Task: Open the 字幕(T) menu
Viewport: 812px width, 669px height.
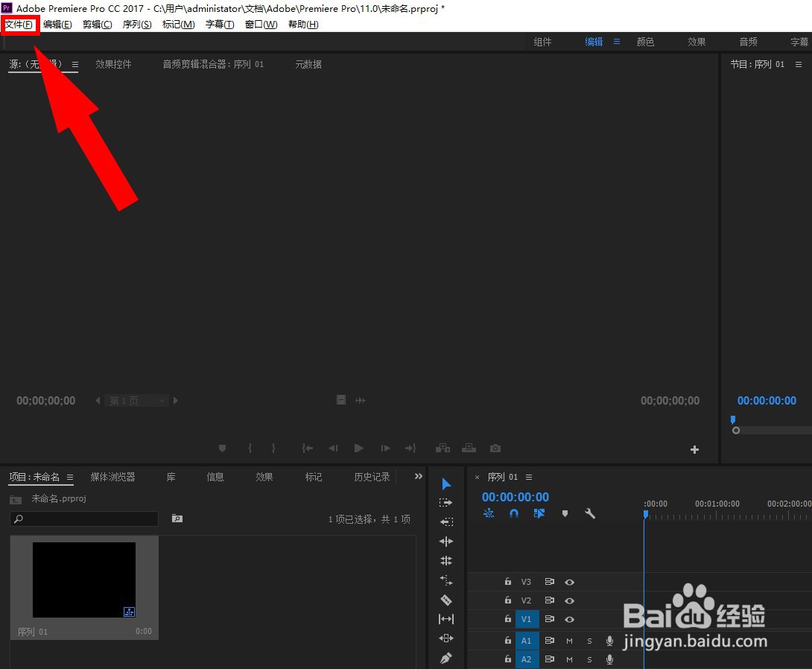Action: [x=220, y=25]
